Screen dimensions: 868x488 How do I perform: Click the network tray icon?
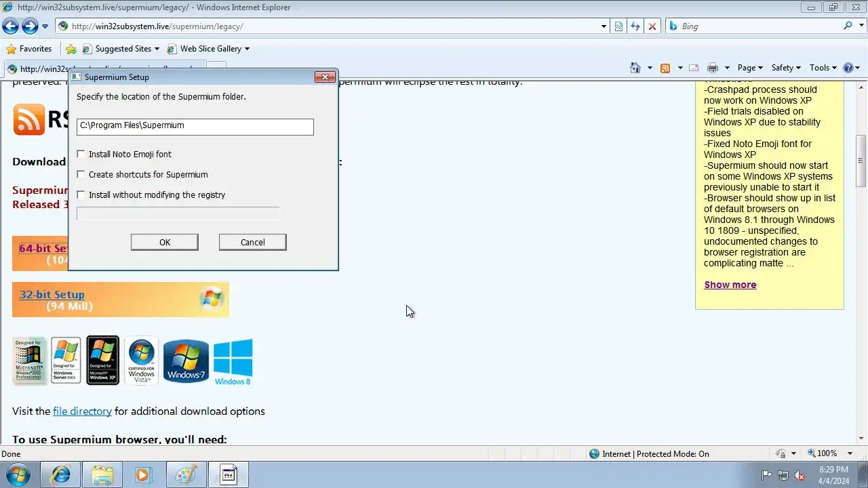783,475
